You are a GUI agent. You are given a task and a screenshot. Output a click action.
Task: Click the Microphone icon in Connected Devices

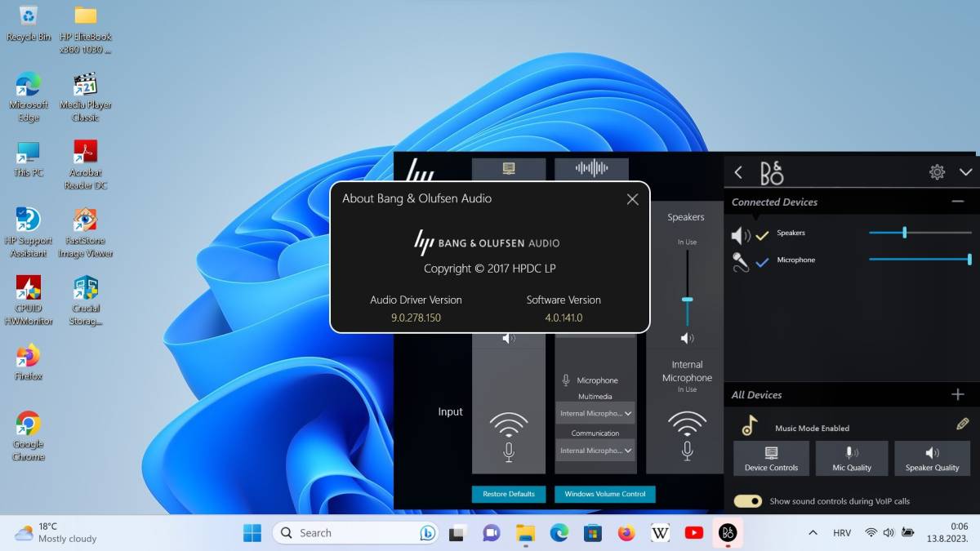740,262
